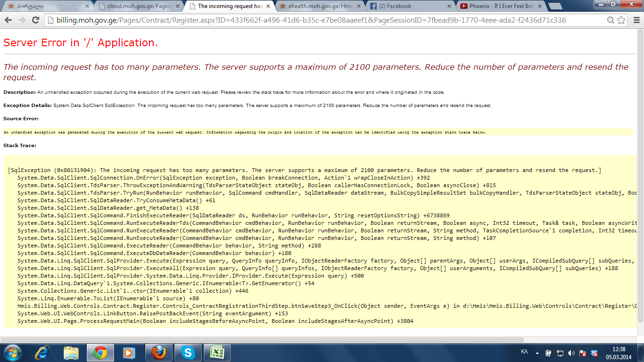Open Excel from the taskbar
Screen dimensions: 644x362
point(217,352)
